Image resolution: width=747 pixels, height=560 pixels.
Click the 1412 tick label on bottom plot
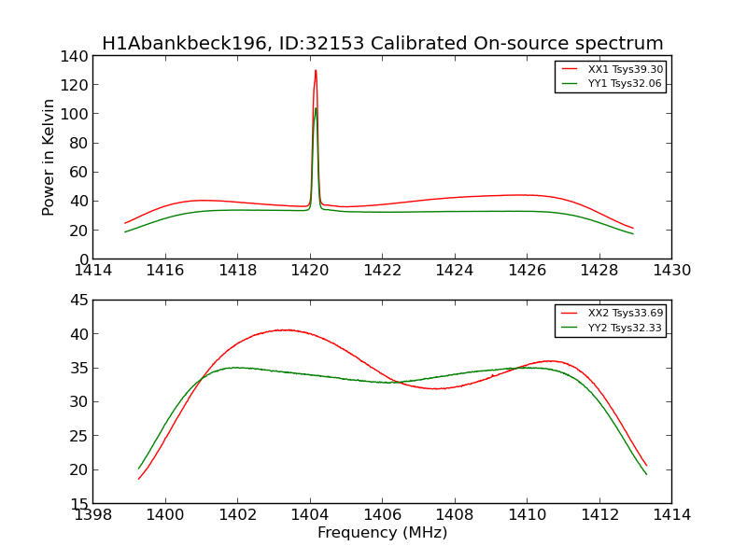(599, 515)
